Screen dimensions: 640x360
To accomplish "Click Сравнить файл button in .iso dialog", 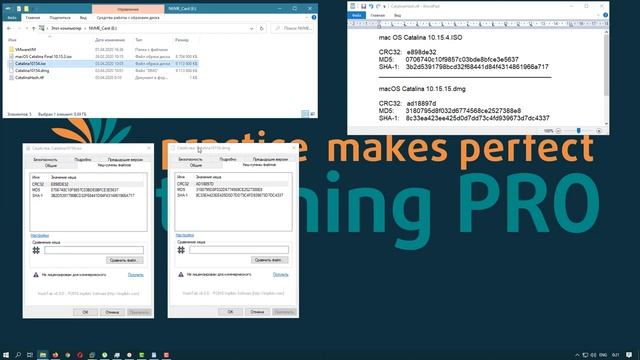I will tap(124, 260).
